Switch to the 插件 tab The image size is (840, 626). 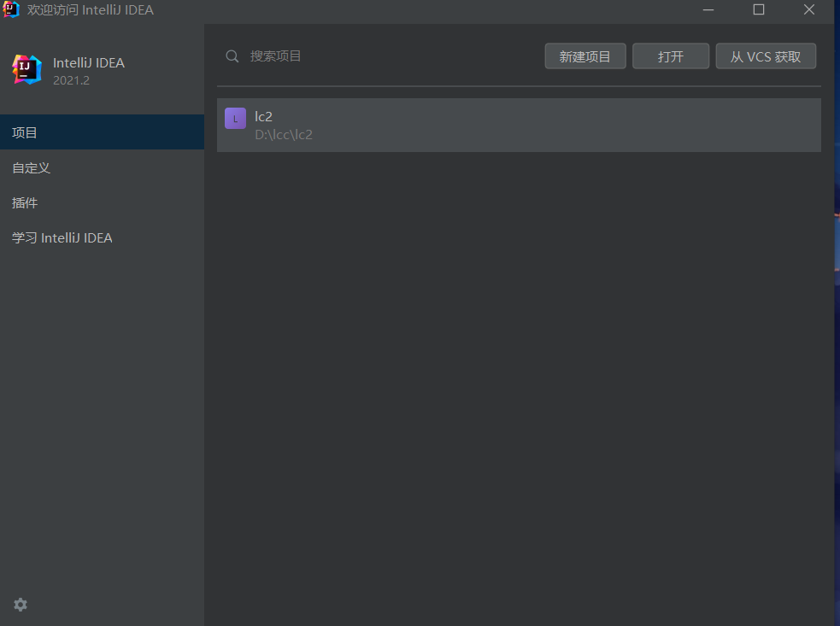click(102, 203)
